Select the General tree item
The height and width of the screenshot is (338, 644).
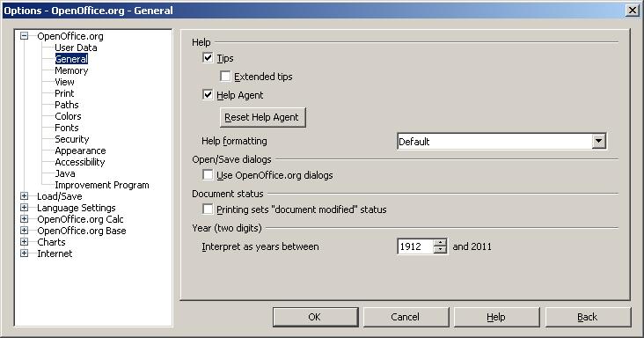71,59
